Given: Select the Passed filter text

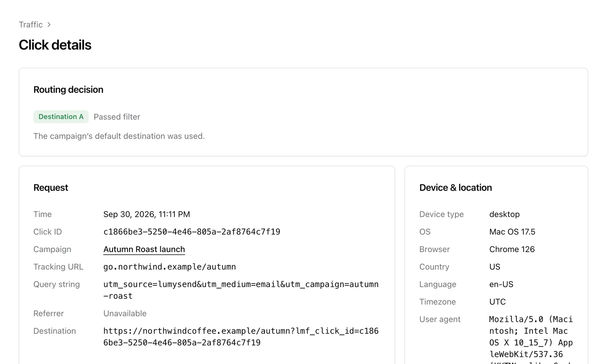Looking at the screenshot, I should (117, 117).
